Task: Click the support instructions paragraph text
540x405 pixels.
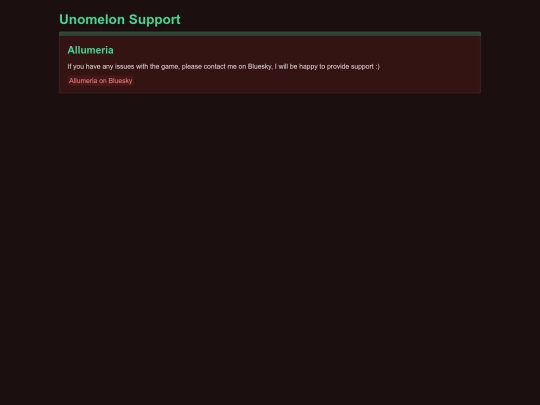Action: 224,66
